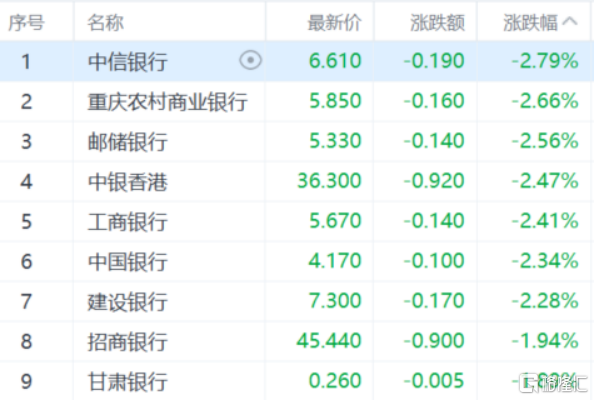
Task: Select the 36.300 price cell
Action: (329, 180)
